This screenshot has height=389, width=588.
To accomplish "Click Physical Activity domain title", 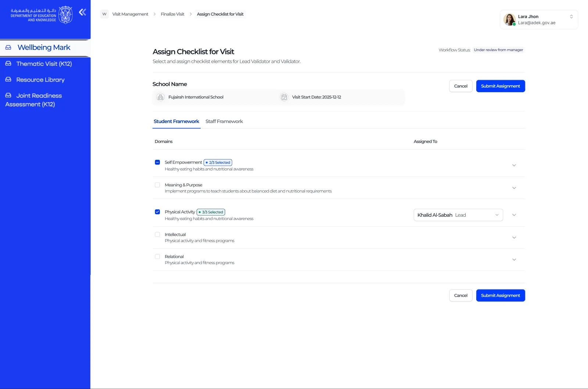I will tap(180, 212).
